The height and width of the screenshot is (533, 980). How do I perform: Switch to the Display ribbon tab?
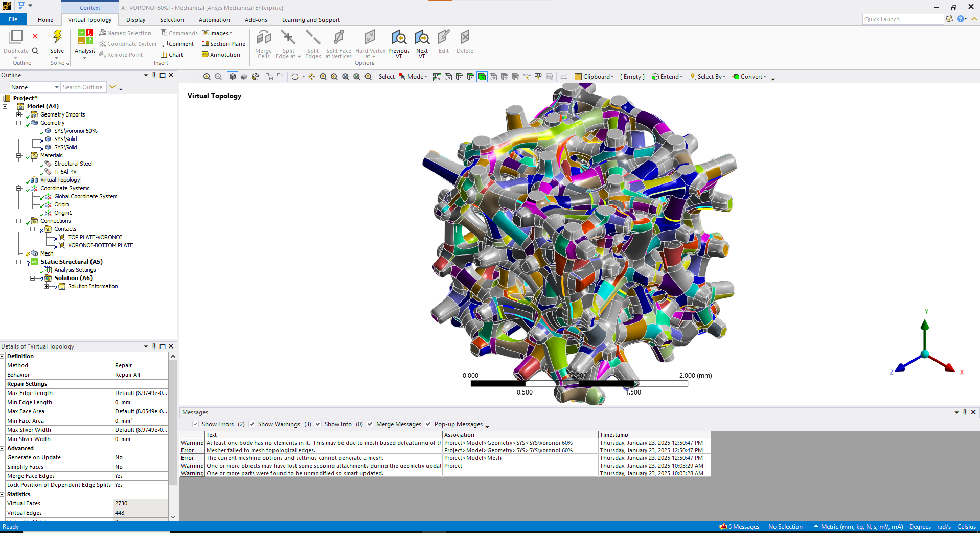(135, 20)
